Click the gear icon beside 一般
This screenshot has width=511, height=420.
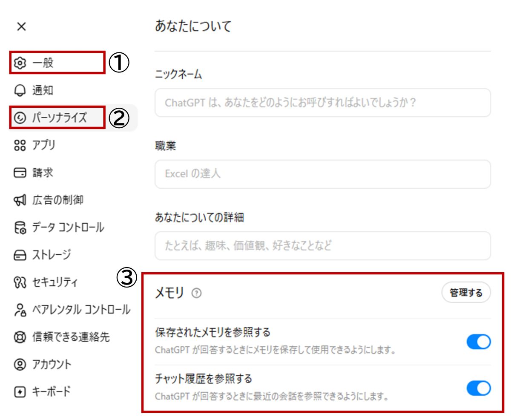(x=20, y=63)
